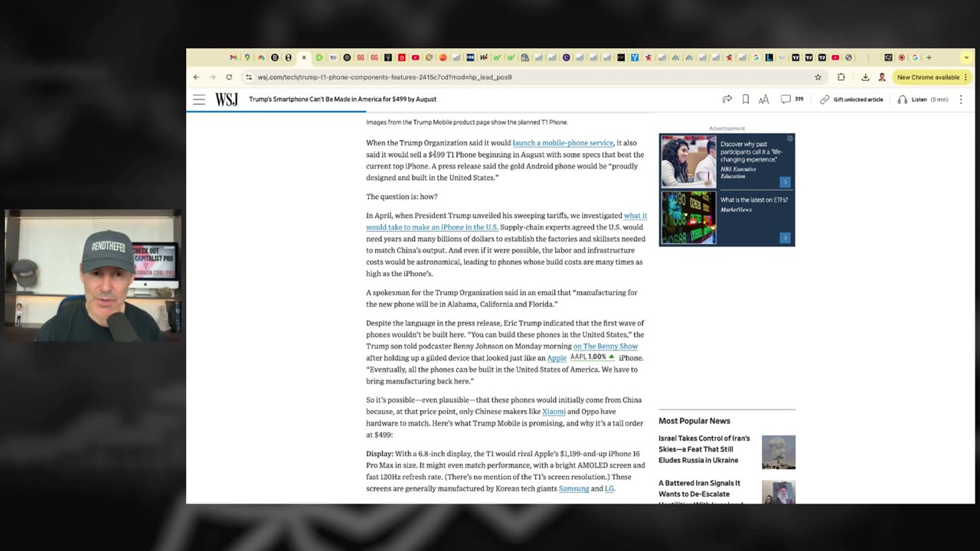
Task: Close the current tab with the X
Action: coord(304,57)
